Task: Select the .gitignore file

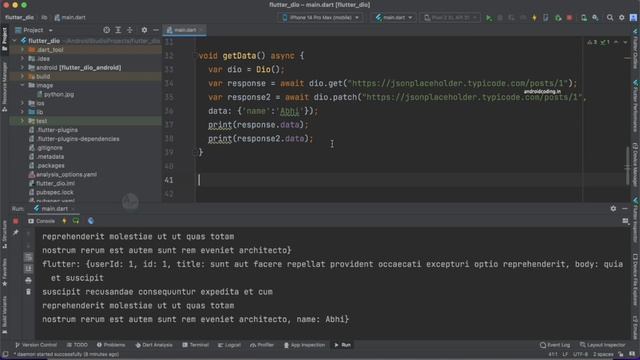Action: coord(46,148)
